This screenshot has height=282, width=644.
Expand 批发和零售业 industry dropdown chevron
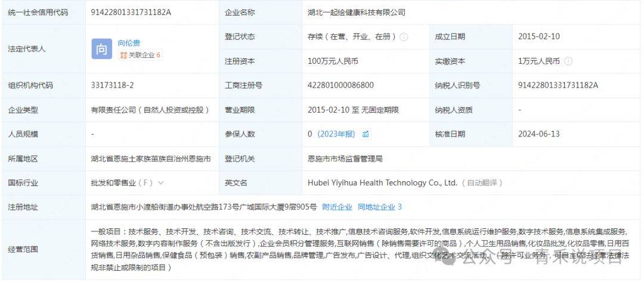[160, 182]
